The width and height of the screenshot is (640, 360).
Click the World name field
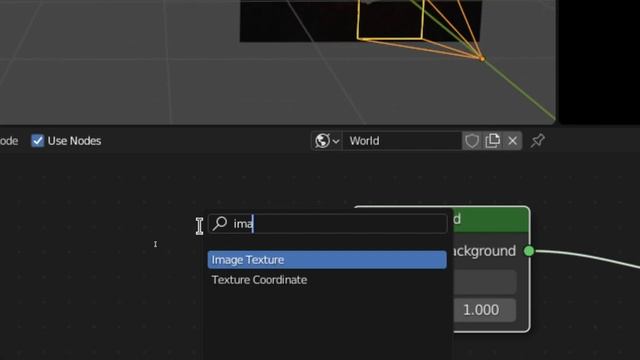pyautogui.click(x=402, y=141)
